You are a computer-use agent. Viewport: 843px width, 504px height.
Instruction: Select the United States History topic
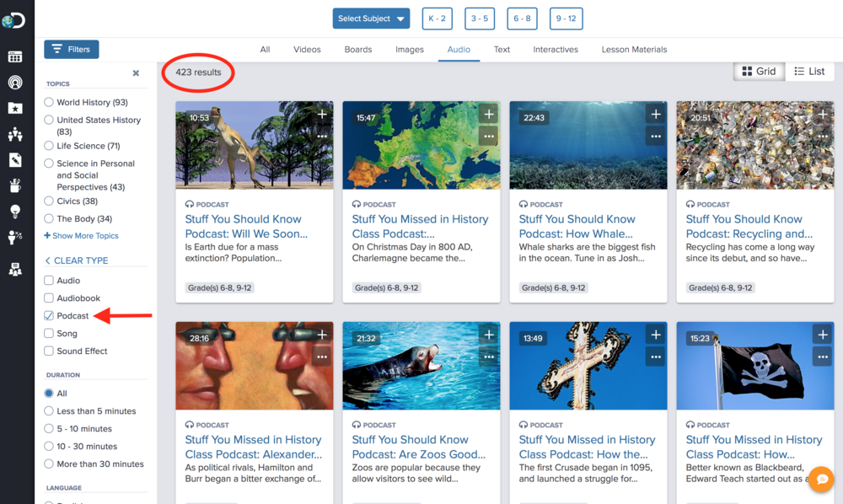[49, 120]
